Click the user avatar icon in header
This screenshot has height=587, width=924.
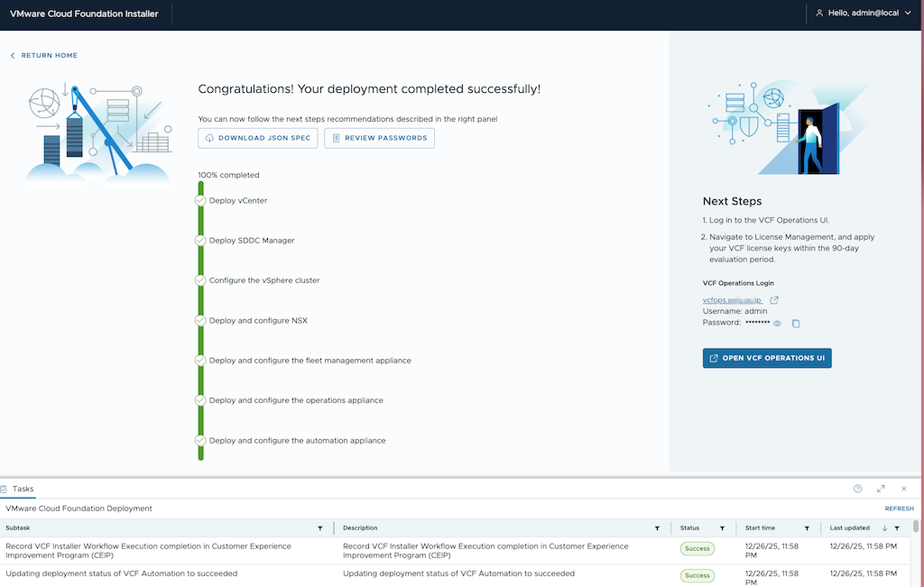pyautogui.click(x=819, y=13)
